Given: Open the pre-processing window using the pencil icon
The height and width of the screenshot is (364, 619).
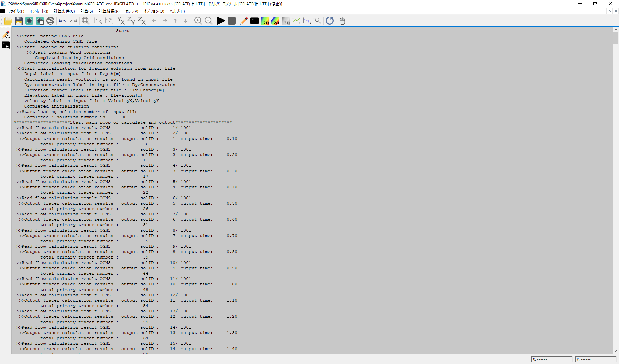Looking at the screenshot, I should point(244,21).
